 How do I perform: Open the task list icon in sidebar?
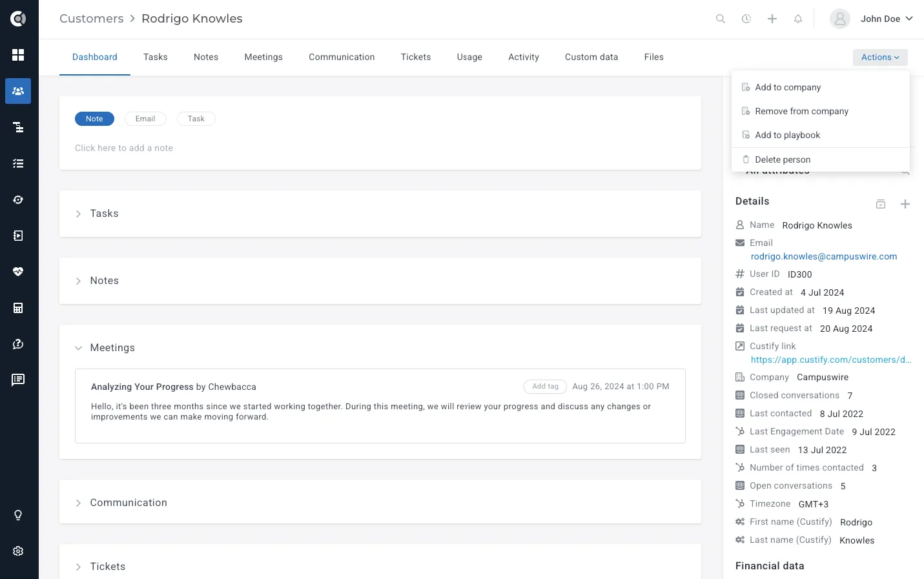point(18,163)
